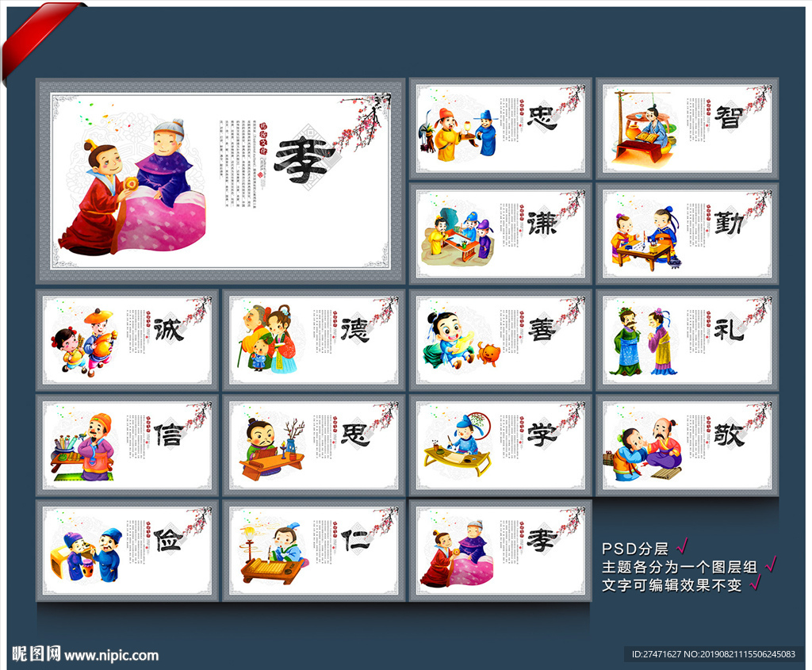812x670 pixels.
Task: Click the 敬 poster thumbnail
Action: pyautogui.click(x=688, y=446)
